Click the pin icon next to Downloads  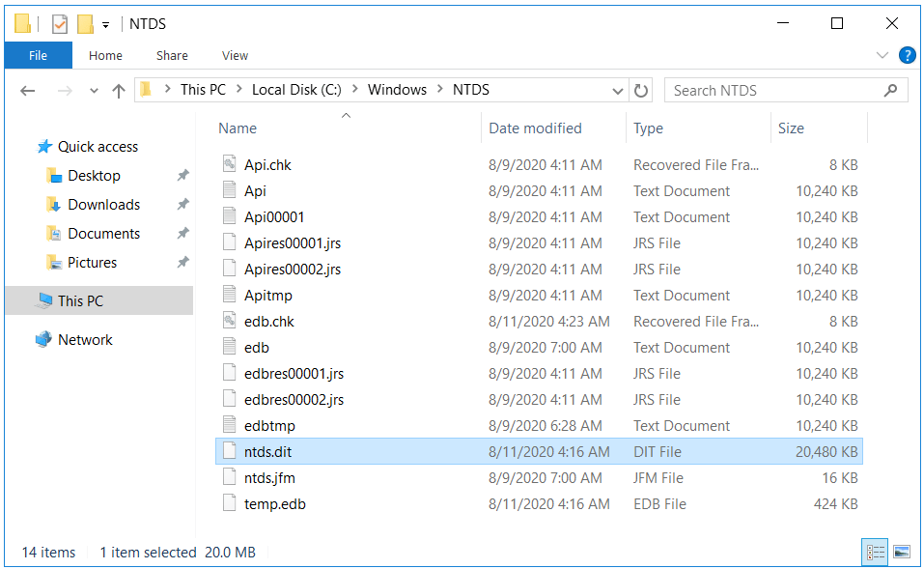point(183,204)
